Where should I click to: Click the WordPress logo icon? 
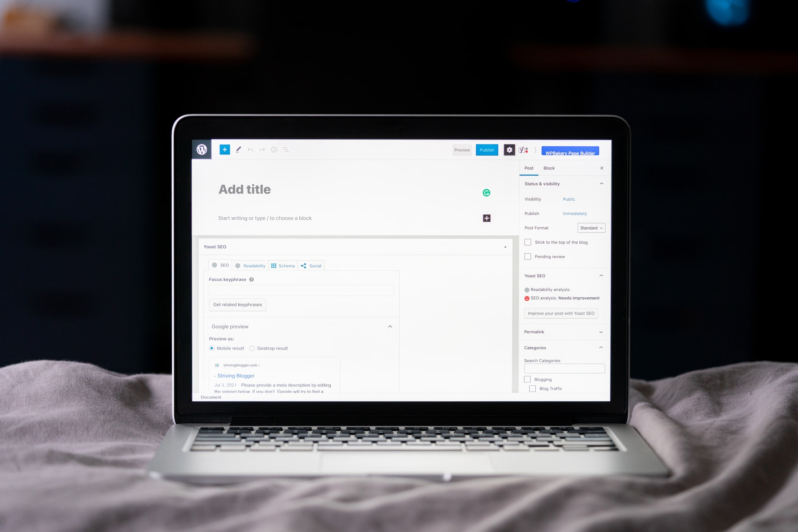click(x=203, y=149)
